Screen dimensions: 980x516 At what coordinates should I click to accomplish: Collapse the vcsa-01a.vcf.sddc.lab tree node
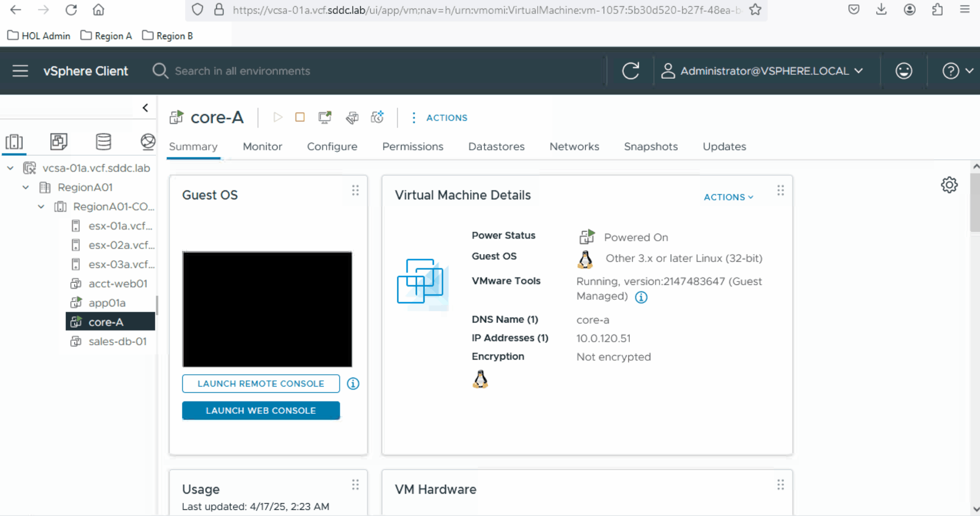click(9, 168)
